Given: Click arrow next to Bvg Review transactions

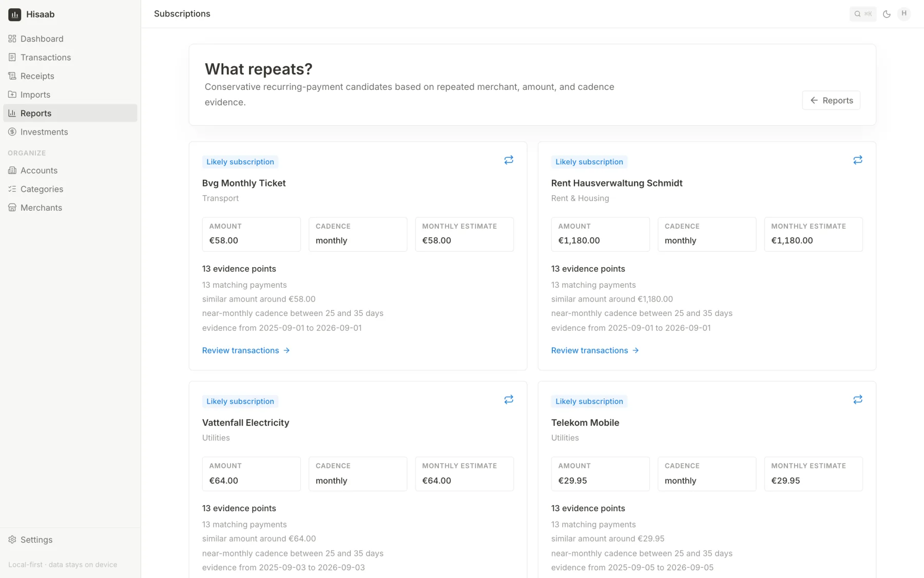Looking at the screenshot, I should click(286, 350).
